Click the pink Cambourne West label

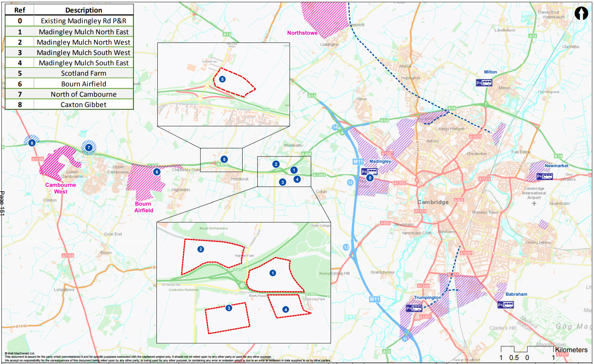[61, 188]
